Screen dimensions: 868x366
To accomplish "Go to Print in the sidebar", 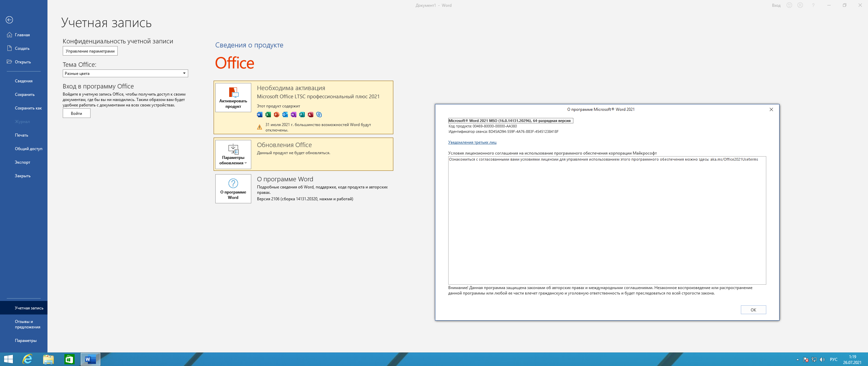I will (22, 135).
